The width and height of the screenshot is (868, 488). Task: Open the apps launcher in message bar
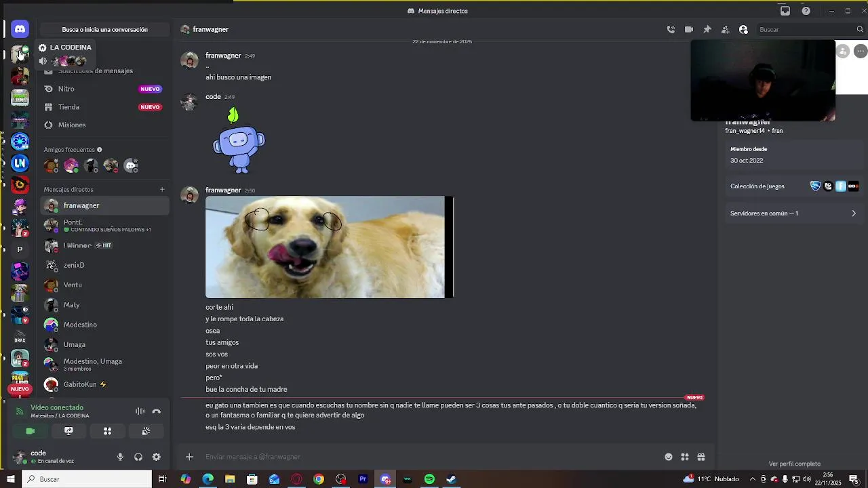[x=685, y=457]
